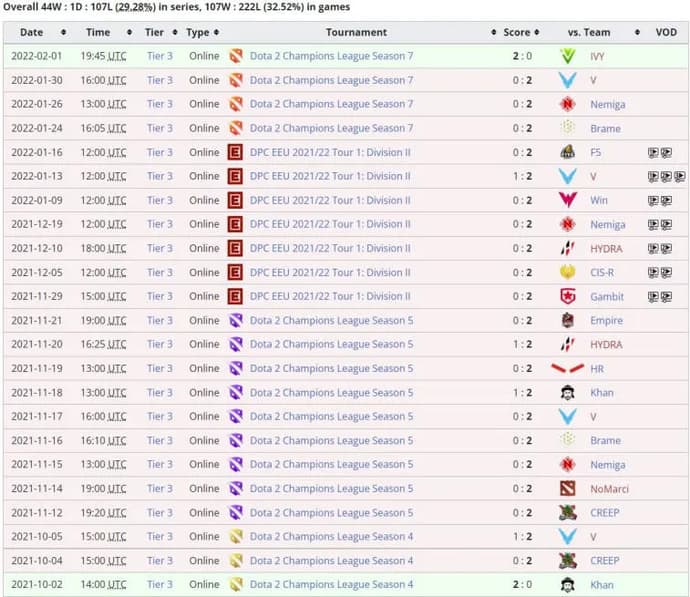Click Season 7 tournament icon on 2022-02-01 row
This screenshot has width=690, height=597.
pyautogui.click(x=236, y=56)
